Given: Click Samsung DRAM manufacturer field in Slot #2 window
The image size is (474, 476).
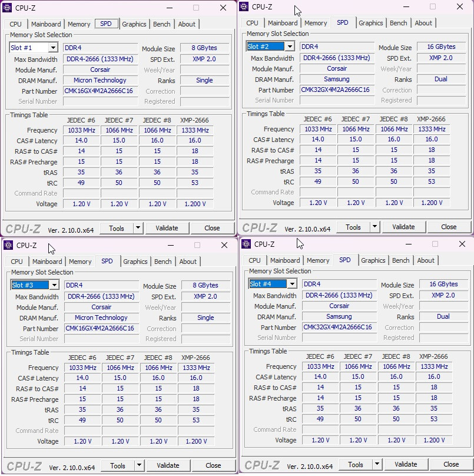Looking at the screenshot, I should [337, 79].
